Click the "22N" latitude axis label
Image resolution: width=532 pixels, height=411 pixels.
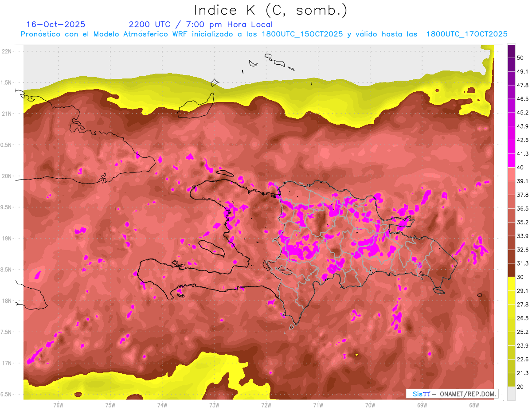click(x=8, y=51)
